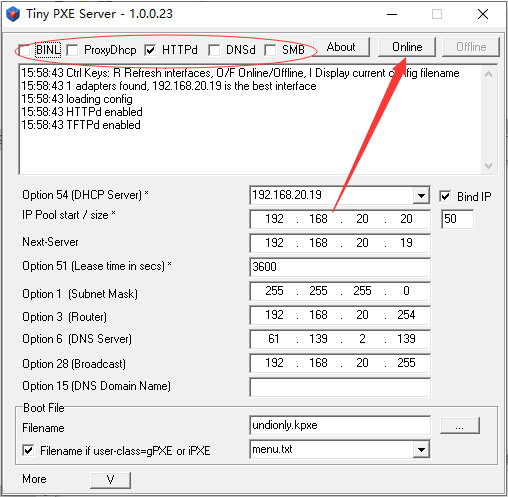Click the log scroll down arrow
The height and width of the screenshot is (497, 508).
coord(489,165)
